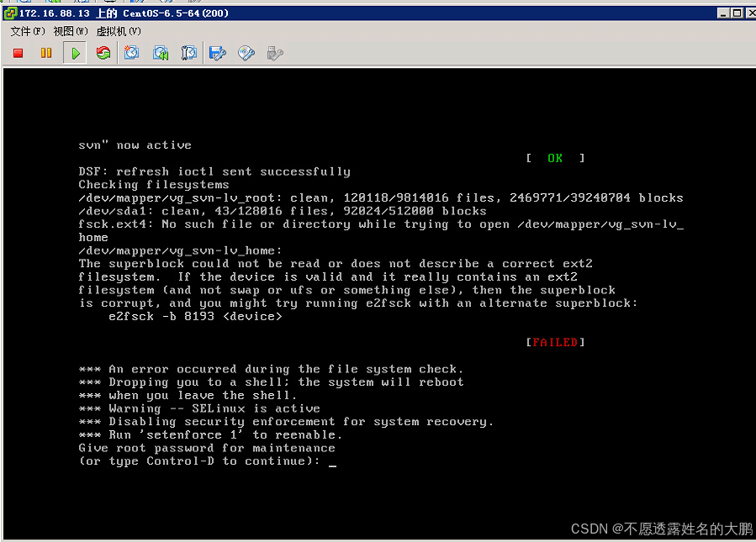Click the green OK status text

555,158
